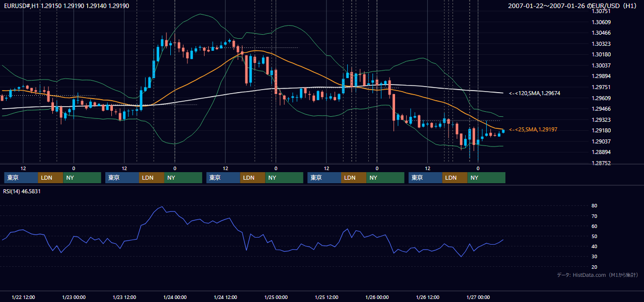Select the 1/25 00:00 time axis label
Image resolution: width=644 pixels, height=302 pixels.
[x=276, y=297]
